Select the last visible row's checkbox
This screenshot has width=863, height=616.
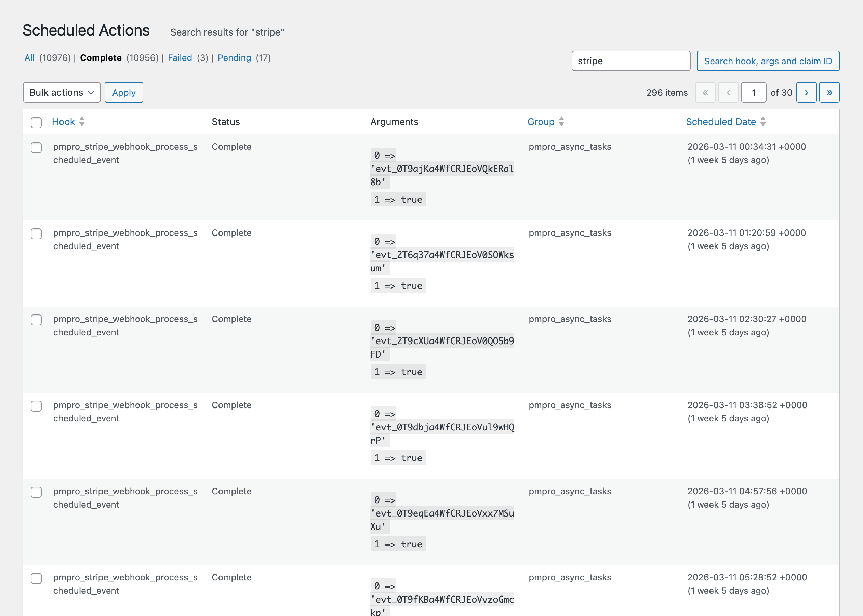click(x=37, y=578)
